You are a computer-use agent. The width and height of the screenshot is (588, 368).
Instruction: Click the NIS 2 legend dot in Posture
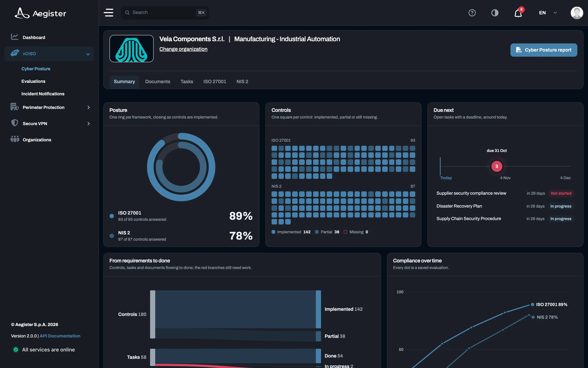point(112,236)
